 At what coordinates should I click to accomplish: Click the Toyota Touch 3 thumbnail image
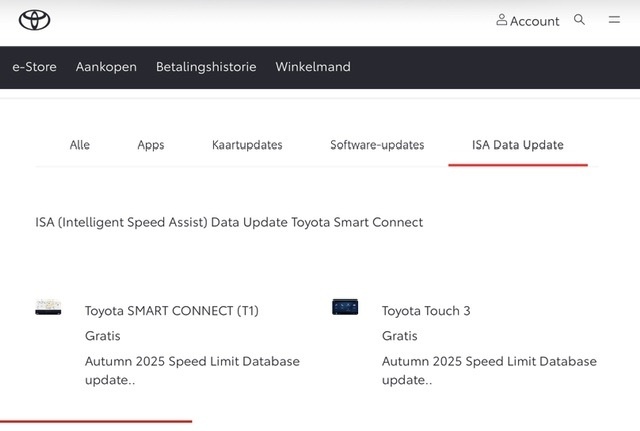[x=345, y=307]
